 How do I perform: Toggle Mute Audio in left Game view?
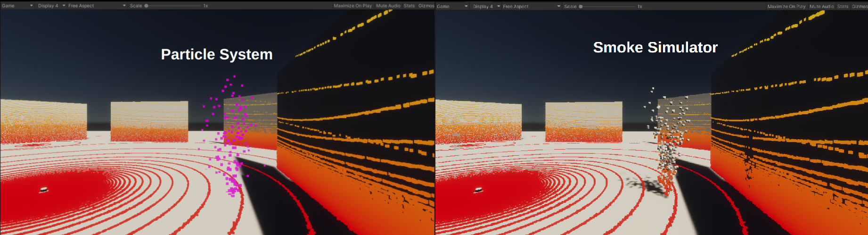388,6
